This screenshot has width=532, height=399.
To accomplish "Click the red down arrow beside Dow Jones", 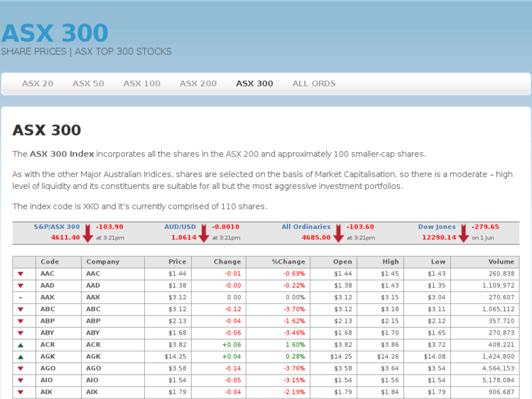I will pos(463,234).
